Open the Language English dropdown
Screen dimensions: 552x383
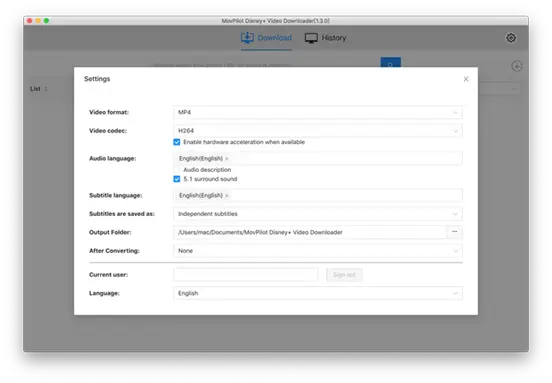pyautogui.click(x=318, y=293)
